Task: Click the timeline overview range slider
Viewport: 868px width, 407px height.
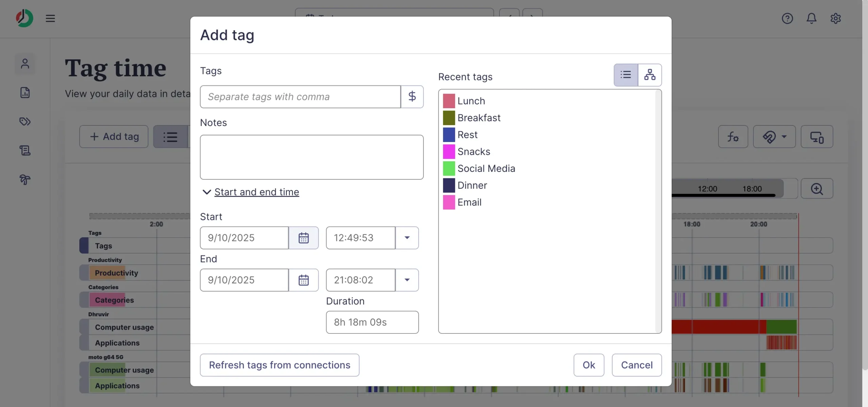Action: [727, 189]
